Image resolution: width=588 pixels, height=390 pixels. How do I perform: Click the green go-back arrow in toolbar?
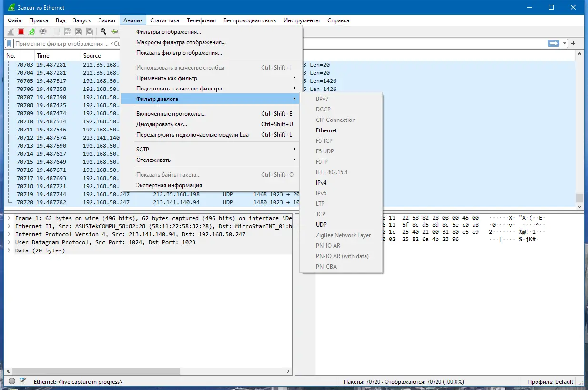114,31
